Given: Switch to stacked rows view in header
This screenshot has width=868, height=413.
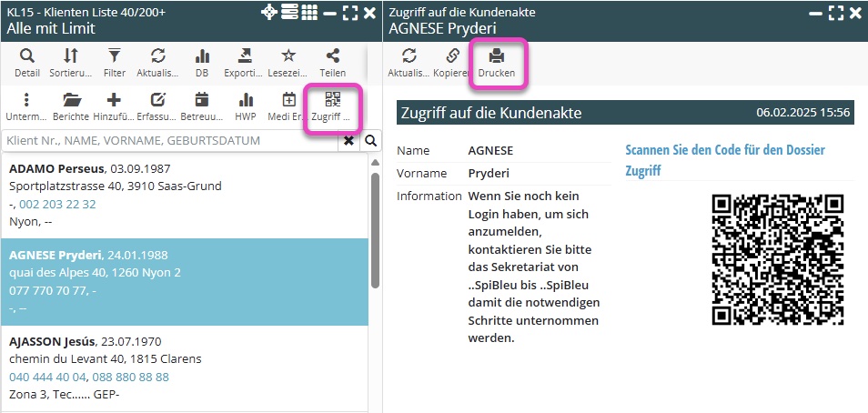Looking at the screenshot, I should point(289,13).
